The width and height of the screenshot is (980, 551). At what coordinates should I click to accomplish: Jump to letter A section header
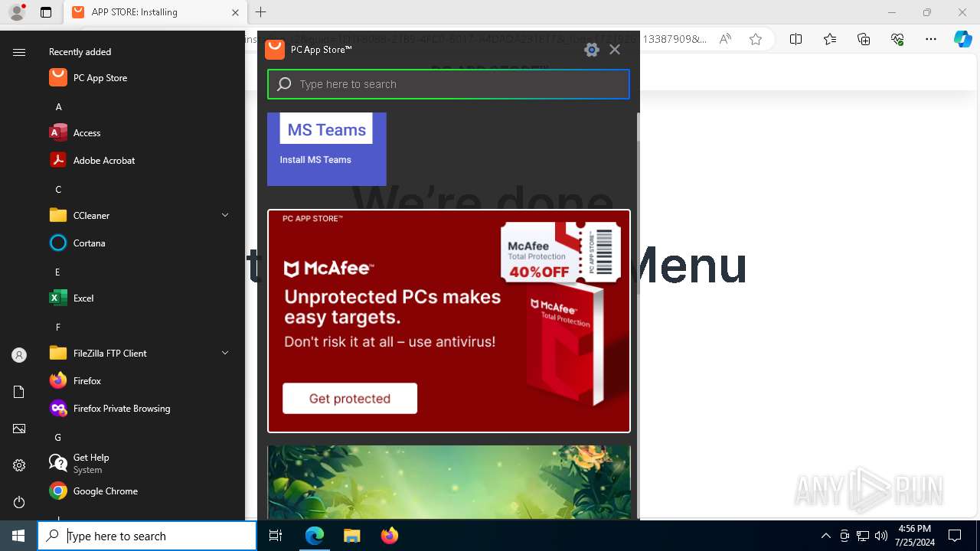click(58, 107)
